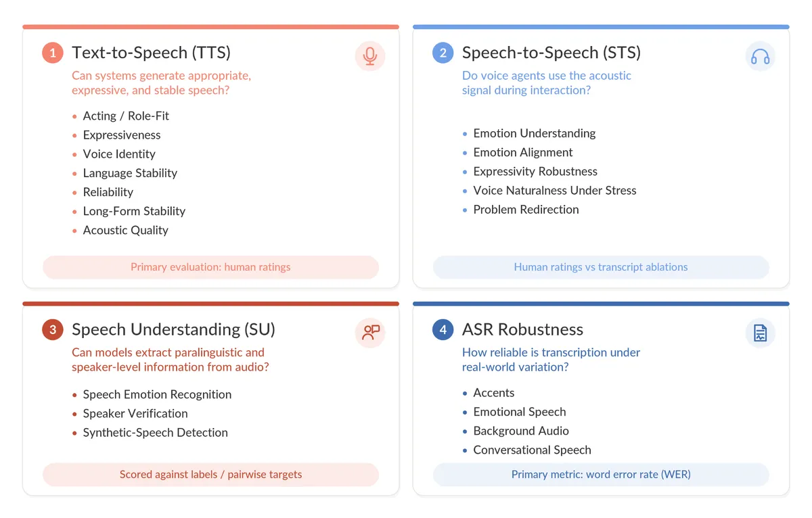The image size is (812, 518).
Task: Select the number 1 circle badge
Action: tap(53, 53)
